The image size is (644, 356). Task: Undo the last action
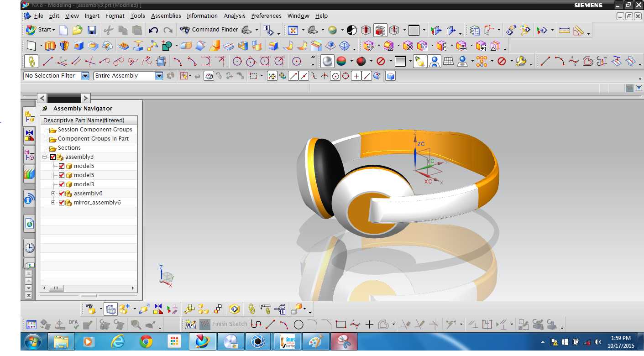153,30
